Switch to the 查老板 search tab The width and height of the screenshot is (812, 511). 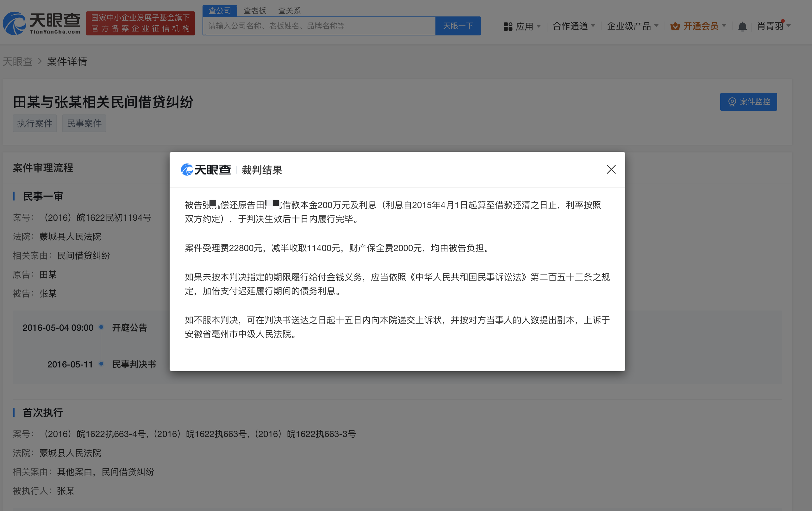tap(255, 11)
